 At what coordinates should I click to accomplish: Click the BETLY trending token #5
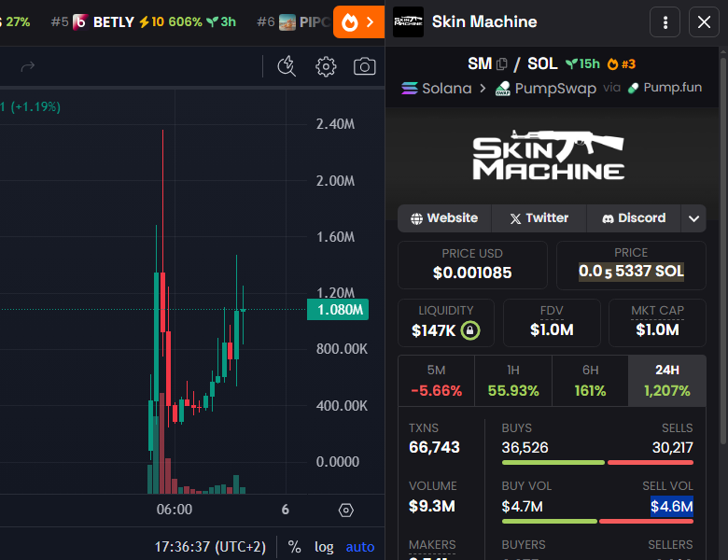(x=144, y=21)
